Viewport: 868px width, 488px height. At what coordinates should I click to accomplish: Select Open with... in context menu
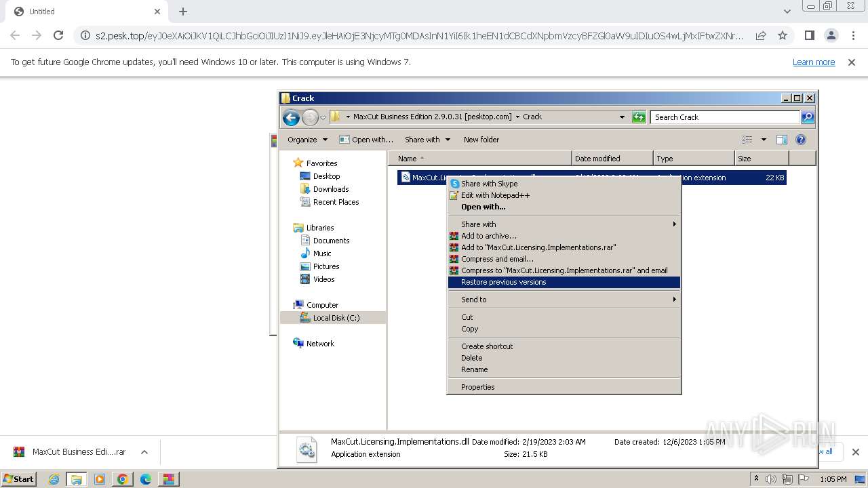(x=564, y=207)
